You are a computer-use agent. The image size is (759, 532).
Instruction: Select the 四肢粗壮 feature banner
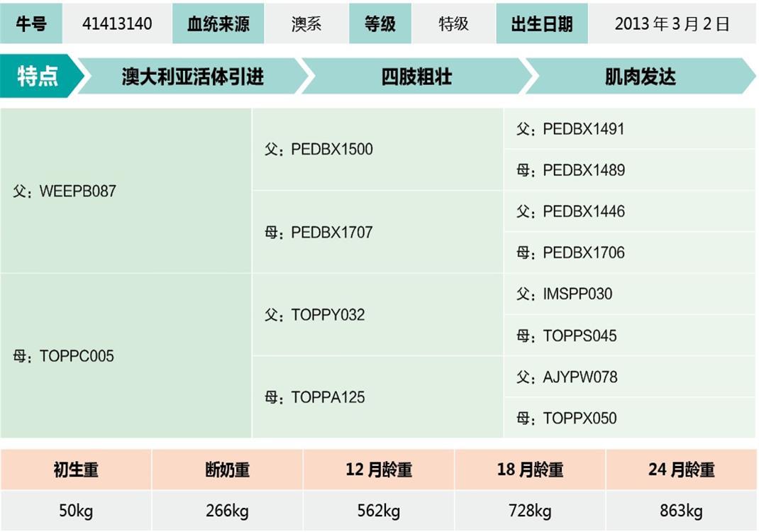[416, 76]
